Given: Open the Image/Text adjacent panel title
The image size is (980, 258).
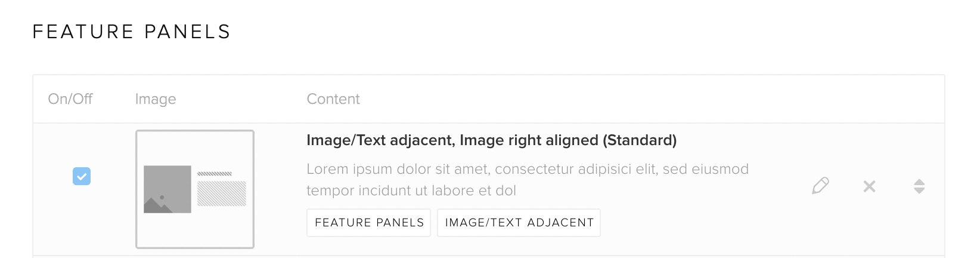Looking at the screenshot, I should (x=492, y=140).
